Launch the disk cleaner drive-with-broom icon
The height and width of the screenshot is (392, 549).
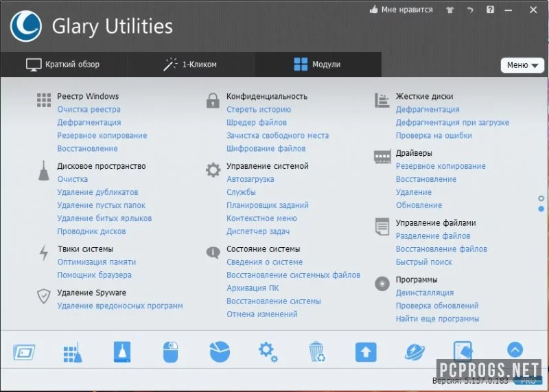tap(122, 351)
